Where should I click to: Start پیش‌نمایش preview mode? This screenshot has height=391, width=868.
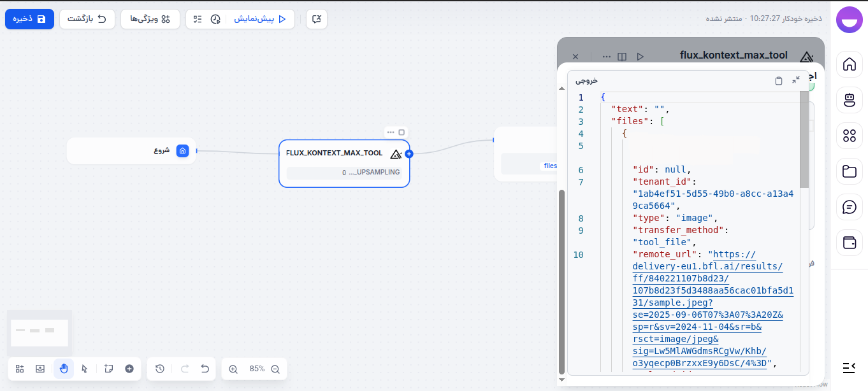click(259, 18)
